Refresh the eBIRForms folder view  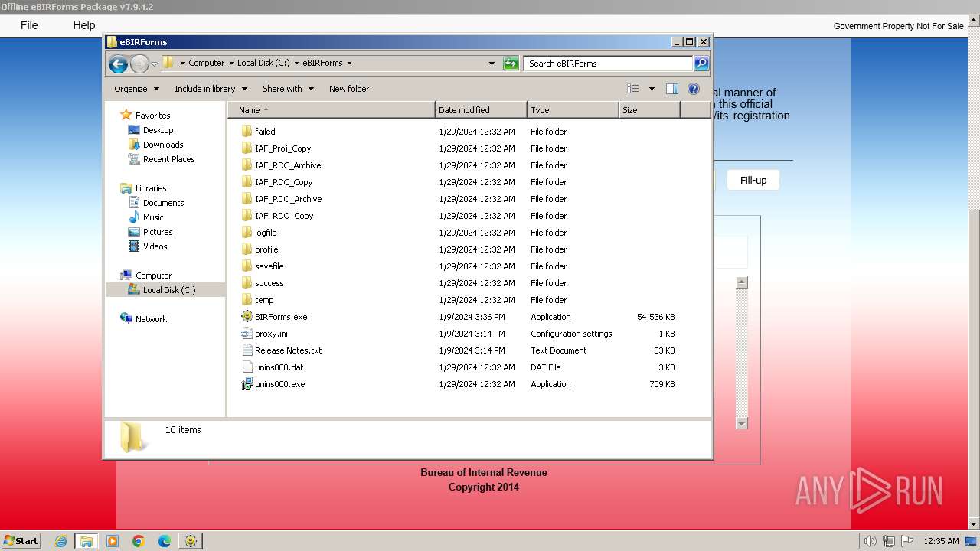coord(511,64)
